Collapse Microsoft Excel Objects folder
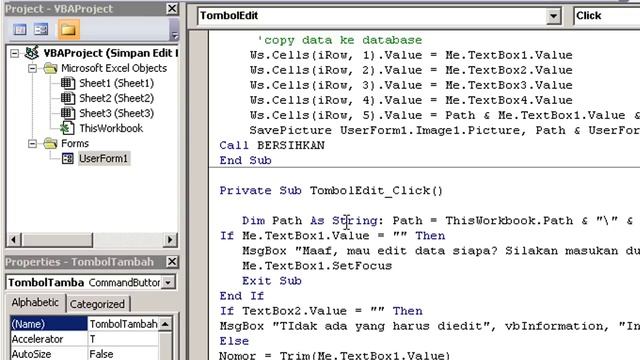This screenshot has width=640, height=360. pos(32,69)
